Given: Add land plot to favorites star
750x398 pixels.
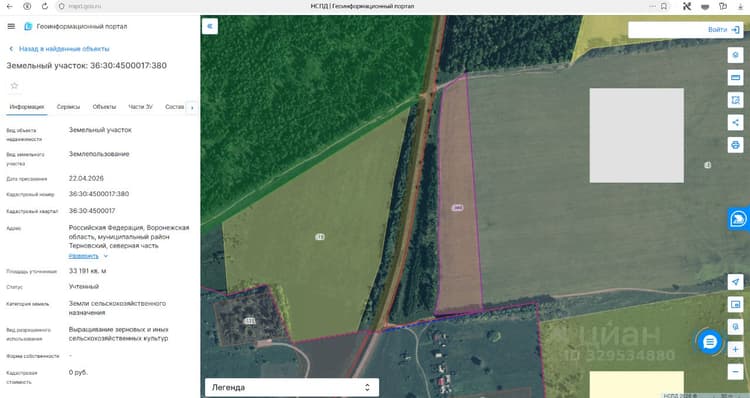Looking at the screenshot, I should 14,86.
